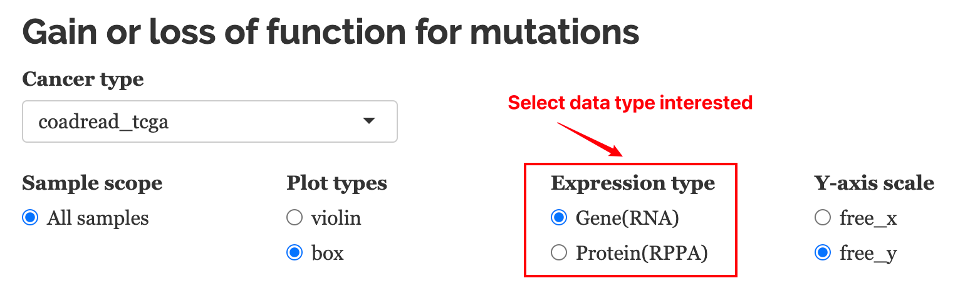Click the free_x option label text
Image resolution: width=980 pixels, height=288 pixels.
868,219
